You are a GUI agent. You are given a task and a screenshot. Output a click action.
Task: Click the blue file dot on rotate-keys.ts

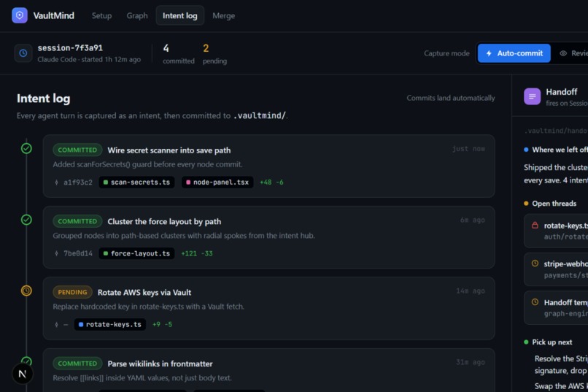point(81,325)
